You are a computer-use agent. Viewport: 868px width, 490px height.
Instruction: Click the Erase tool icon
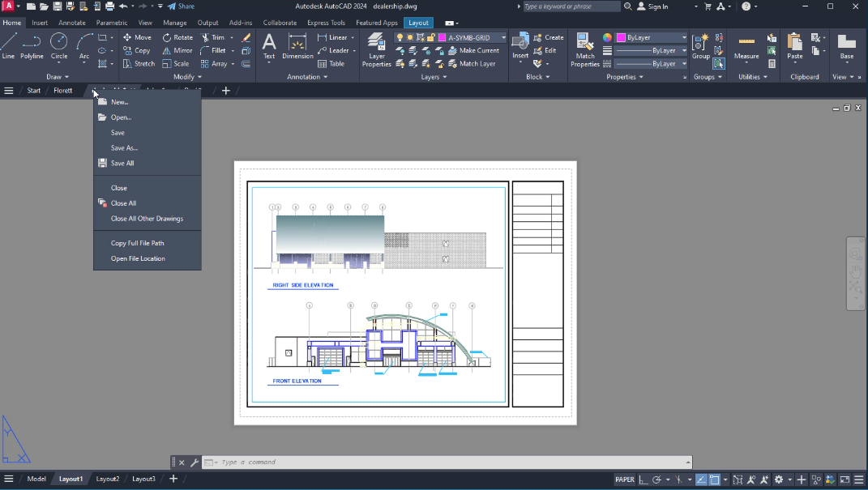tap(246, 37)
